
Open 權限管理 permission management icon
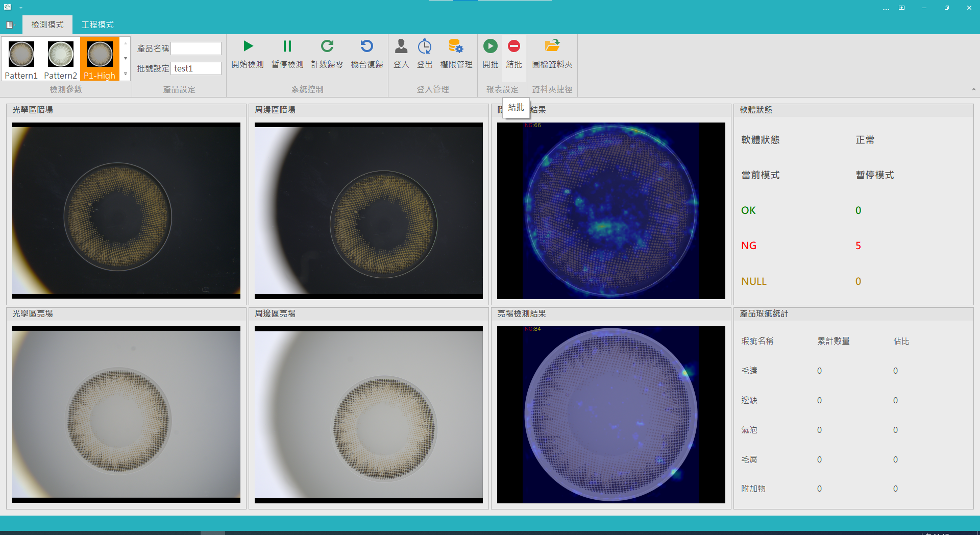(456, 47)
